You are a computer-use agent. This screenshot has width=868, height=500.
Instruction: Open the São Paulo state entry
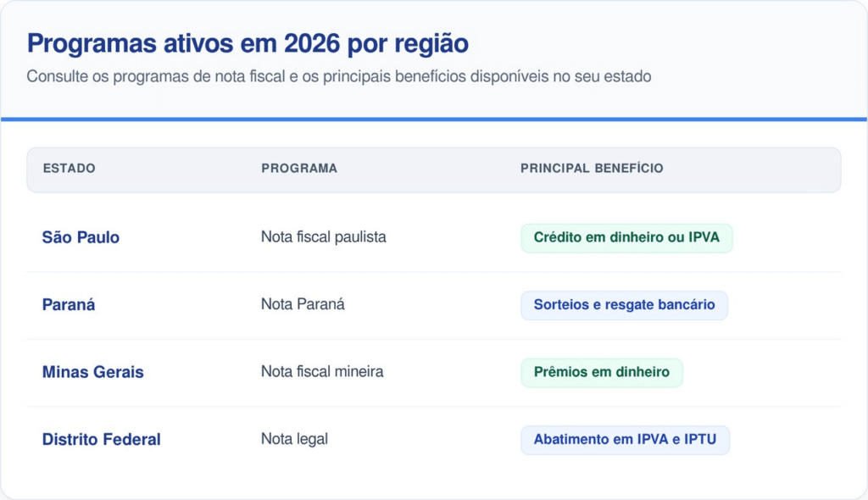pos(81,237)
